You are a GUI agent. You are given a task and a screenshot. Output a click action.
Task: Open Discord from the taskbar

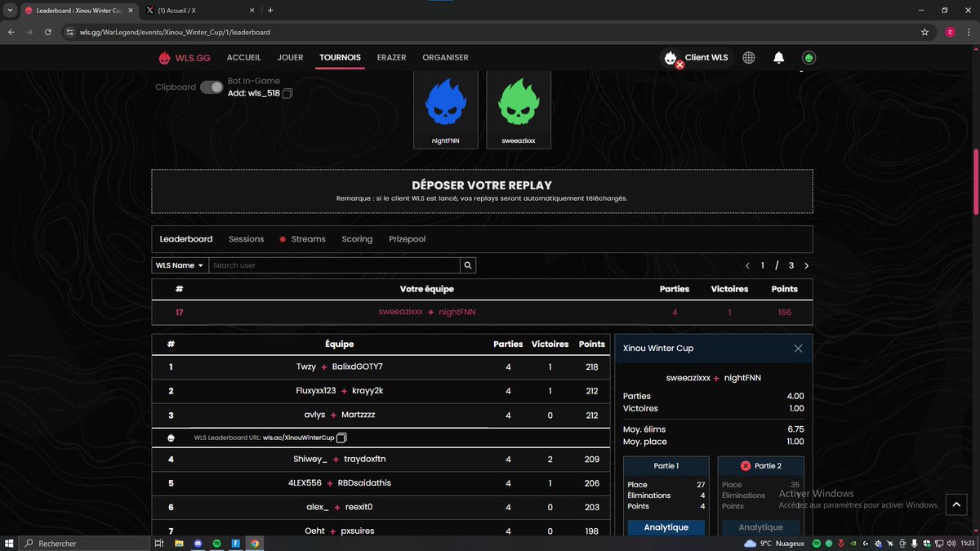point(198,543)
